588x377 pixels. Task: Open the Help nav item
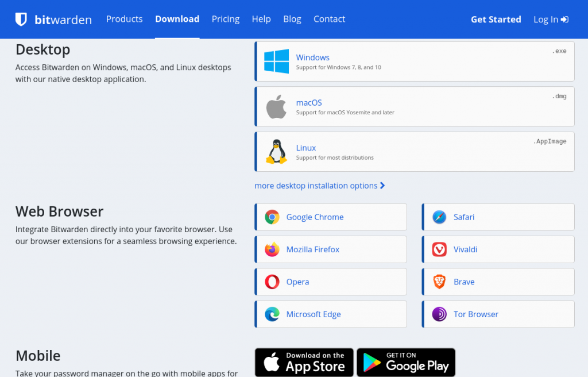(261, 19)
